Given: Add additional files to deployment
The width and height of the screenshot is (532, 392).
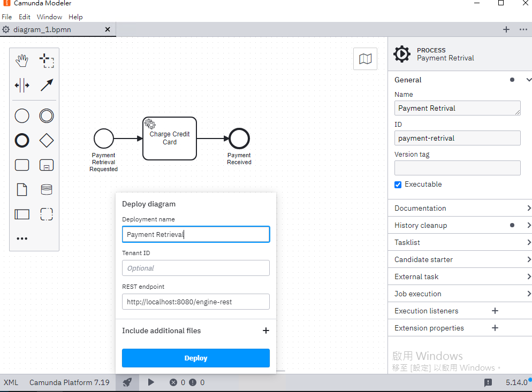Looking at the screenshot, I should (266, 330).
